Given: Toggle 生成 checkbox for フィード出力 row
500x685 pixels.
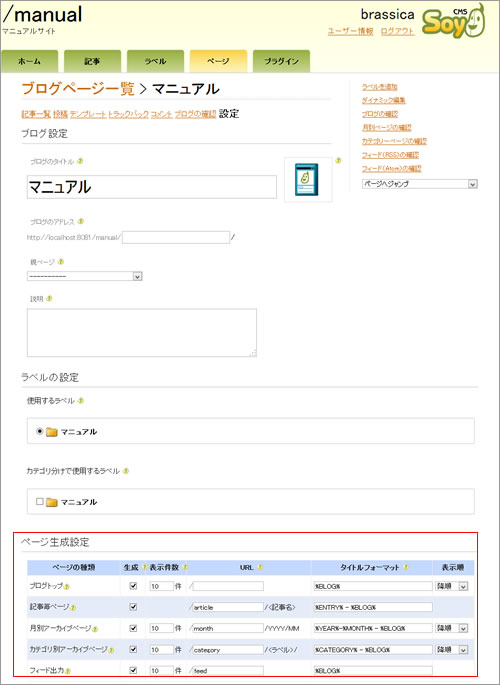Looking at the screenshot, I should pos(134,670).
